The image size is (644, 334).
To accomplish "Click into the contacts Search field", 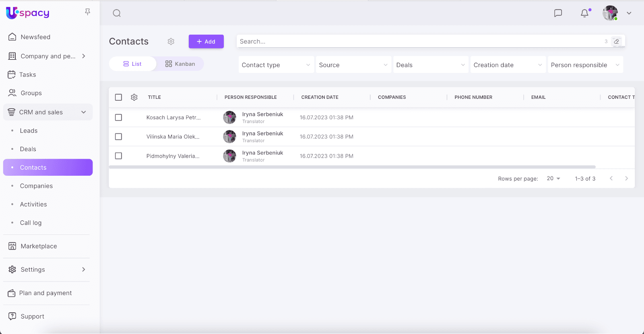I will tap(419, 41).
